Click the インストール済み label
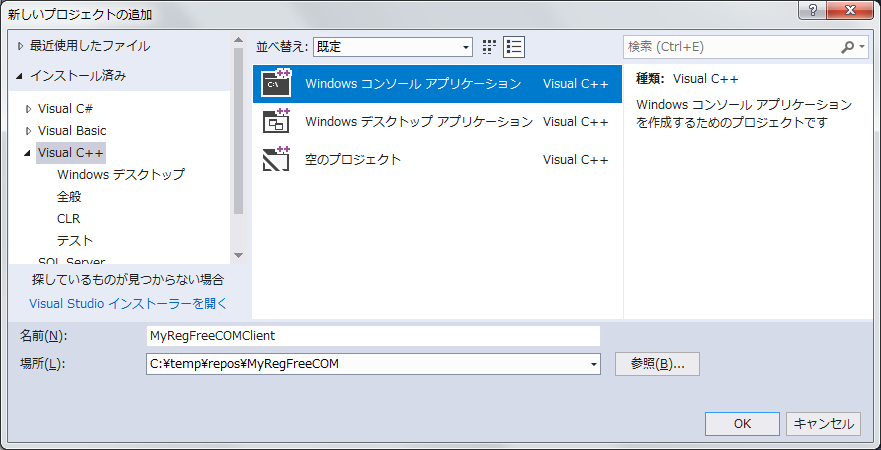Image resolution: width=881 pixels, height=450 pixels. (x=78, y=76)
